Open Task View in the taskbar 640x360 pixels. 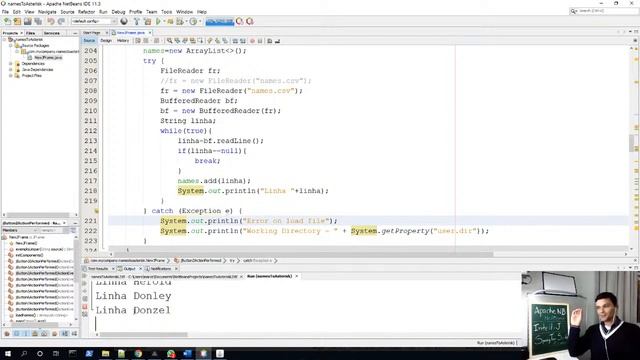click(x=56, y=353)
